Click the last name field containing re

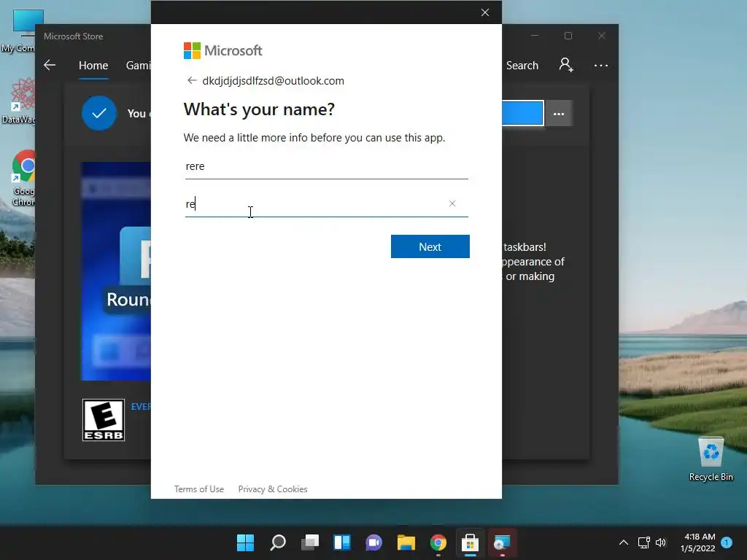tap(326, 204)
